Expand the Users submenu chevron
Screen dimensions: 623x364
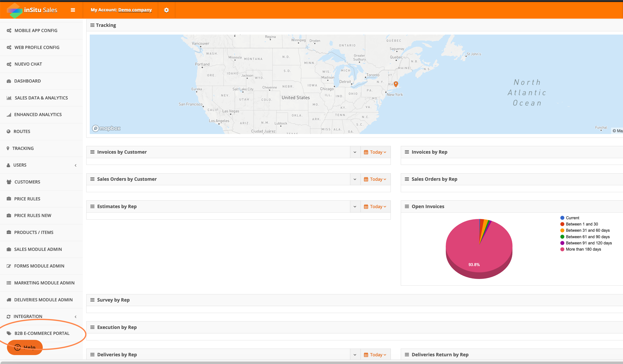(x=76, y=165)
